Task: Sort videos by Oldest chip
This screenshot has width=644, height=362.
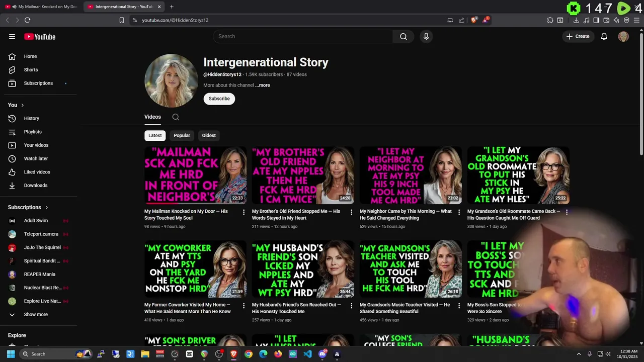Action: 209,135
